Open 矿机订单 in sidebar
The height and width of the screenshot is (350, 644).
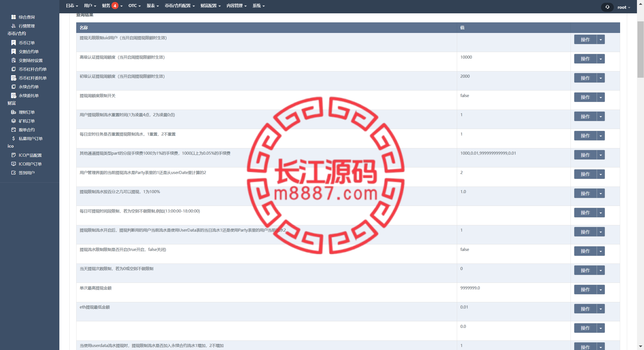coord(27,121)
